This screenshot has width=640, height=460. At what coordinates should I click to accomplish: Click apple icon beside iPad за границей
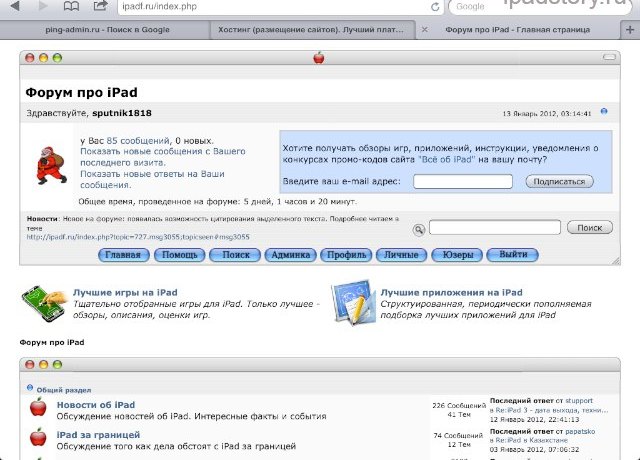tap(38, 437)
